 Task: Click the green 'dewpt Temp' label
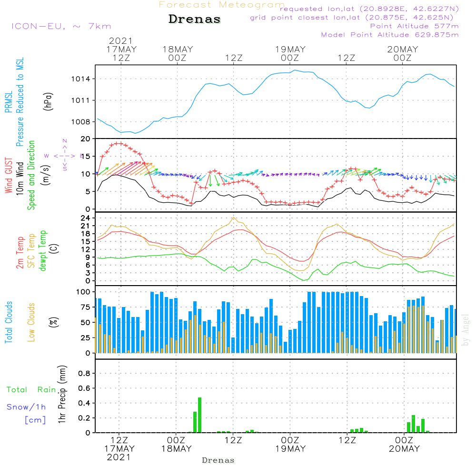42,250
